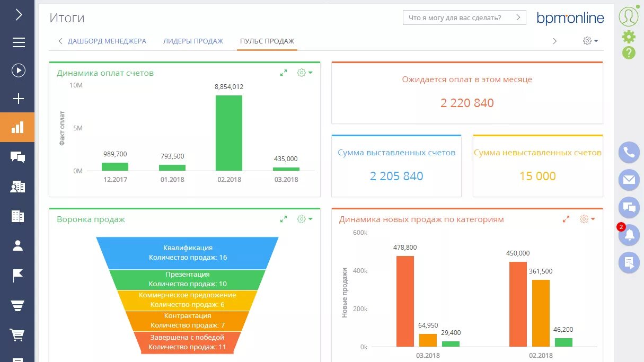Viewport: 644px width, 362px height.
Task: Open the accounts building icon
Action: [x=17, y=216]
